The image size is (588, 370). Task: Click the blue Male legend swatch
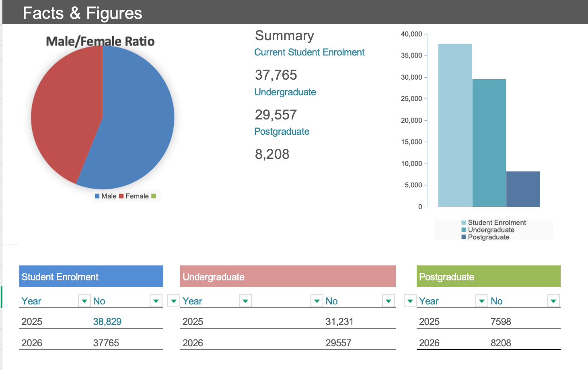(x=97, y=196)
